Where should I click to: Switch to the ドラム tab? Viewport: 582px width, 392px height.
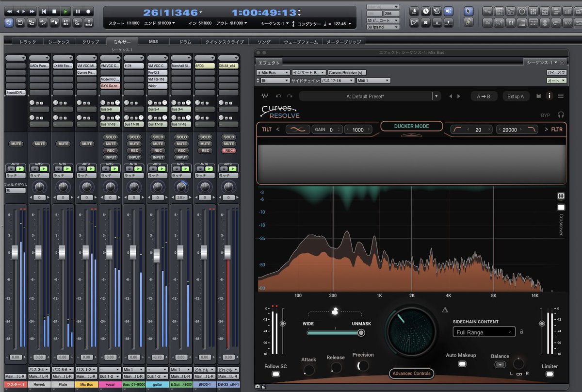185,42
